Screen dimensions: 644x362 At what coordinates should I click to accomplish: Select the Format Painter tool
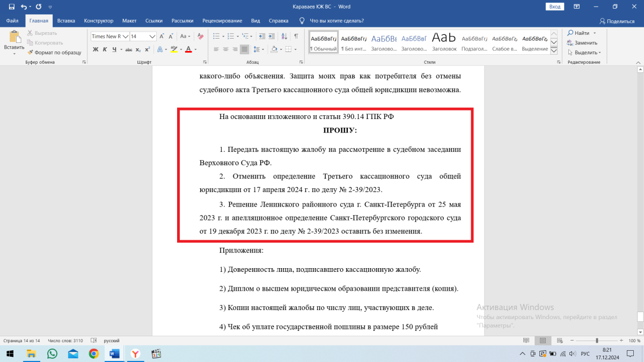click(53, 53)
